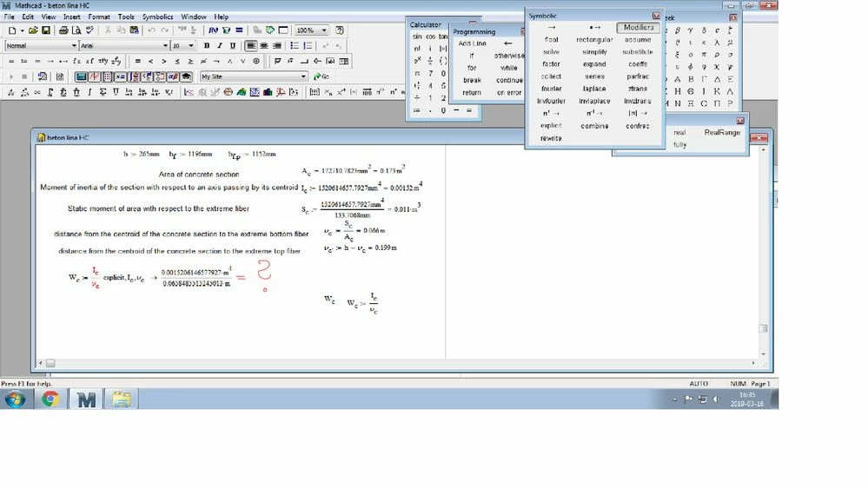868x488 pixels.
Task: Open the Vector and Matrix palette button
Action: [108, 76]
